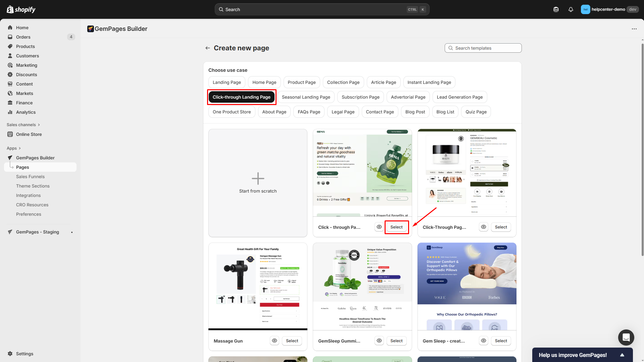
Task: Open the notifications bell icon
Action: 571,9
